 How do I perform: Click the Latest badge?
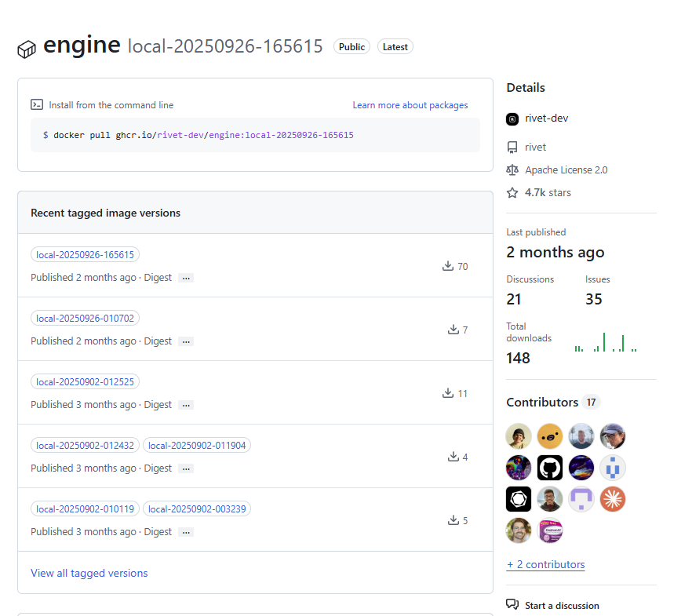[x=395, y=47]
